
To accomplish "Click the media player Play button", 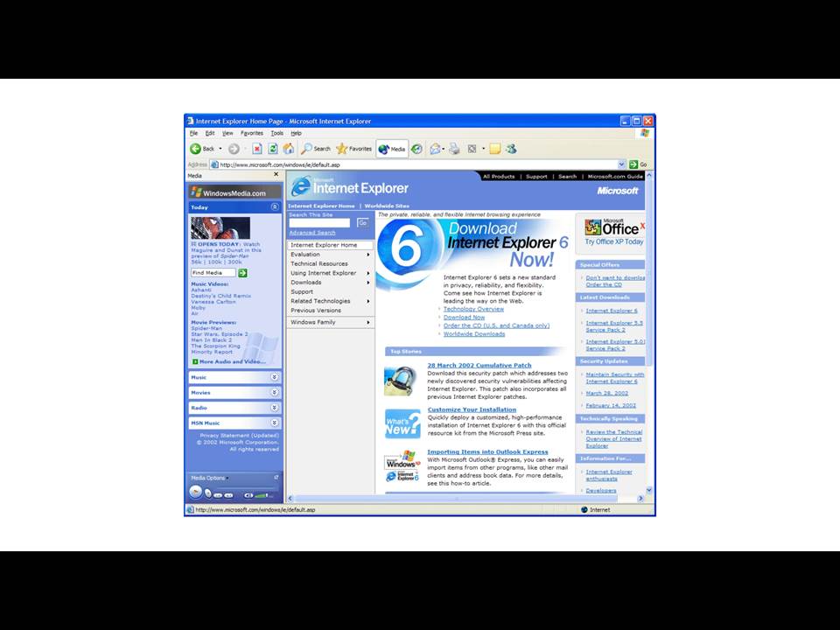I will point(195,492).
